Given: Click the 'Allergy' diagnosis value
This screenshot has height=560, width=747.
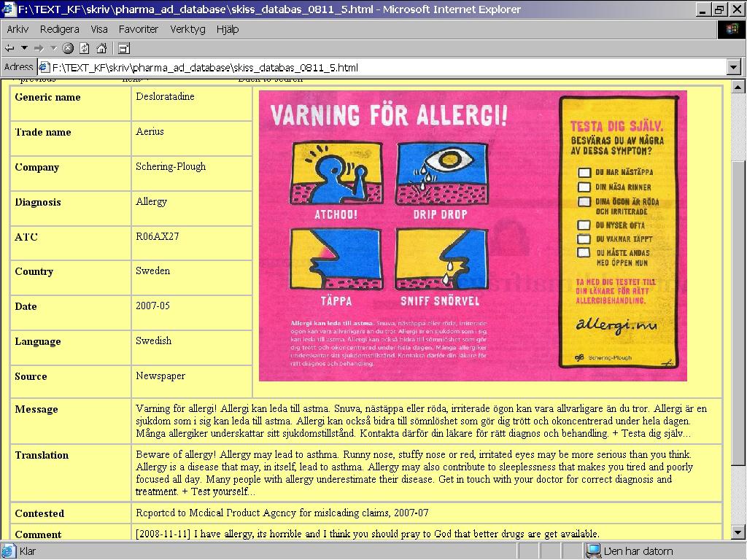Looking at the screenshot, I should (x=151, y=201).
